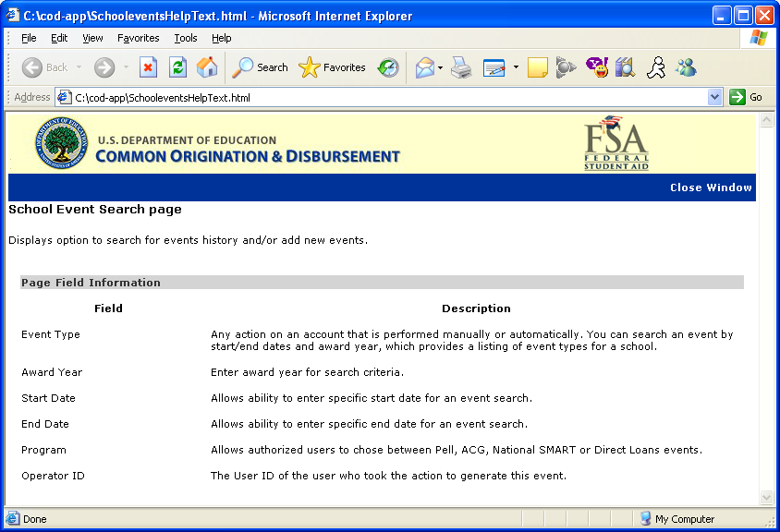Open the Back button history dropdown arrow

pos(79,67)
